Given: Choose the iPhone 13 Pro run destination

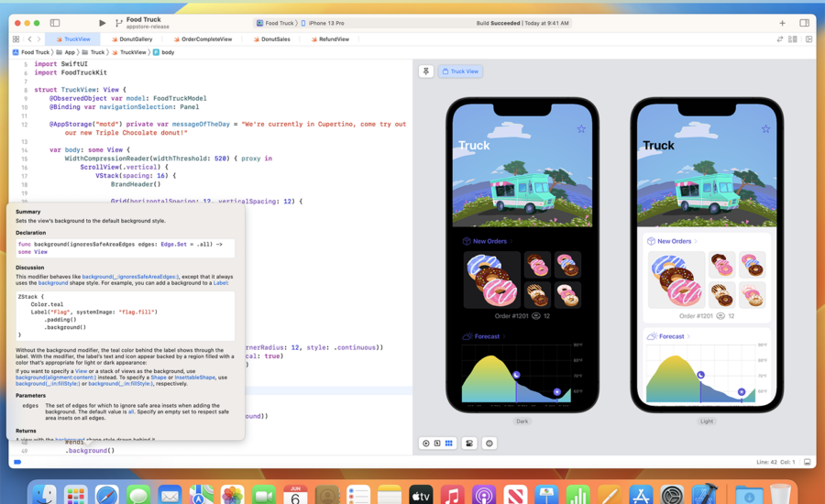Looking at the screenshot, I should point(323,23).
